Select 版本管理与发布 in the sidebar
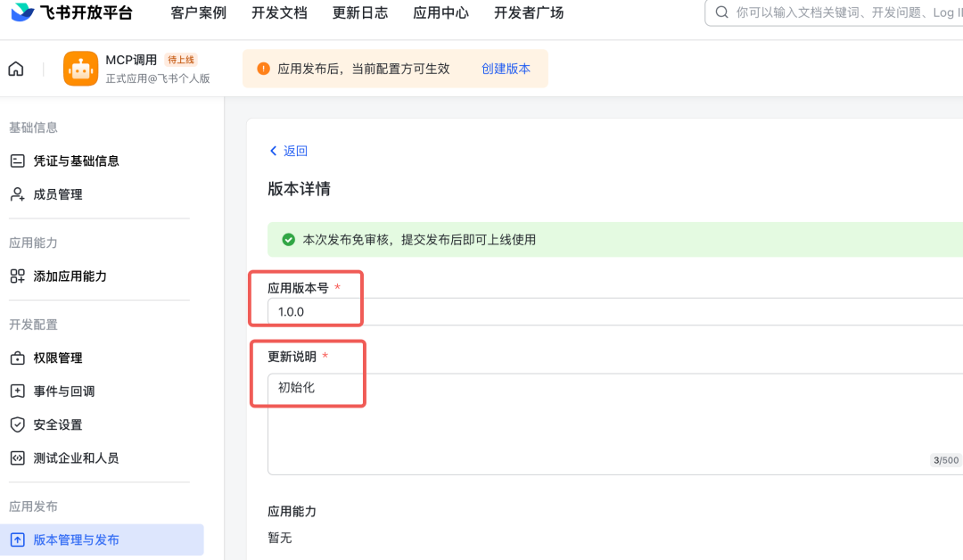Viewport: 963px width, 560px height. (x=76, y=539)
